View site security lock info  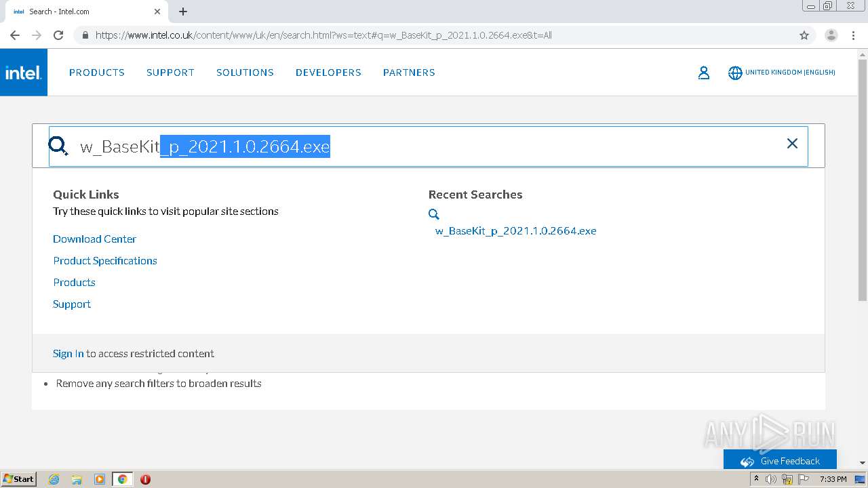[85, 35]
